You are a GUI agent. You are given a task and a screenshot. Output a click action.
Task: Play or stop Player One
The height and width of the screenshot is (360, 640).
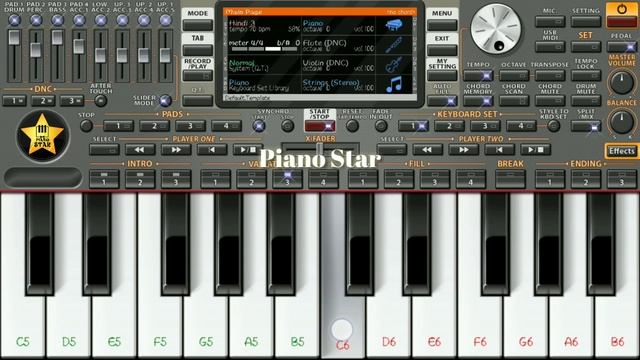click(x=247, y=150)
